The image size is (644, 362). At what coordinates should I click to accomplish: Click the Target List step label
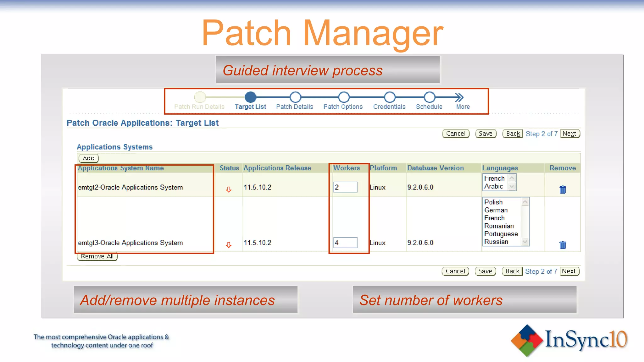[250, 107]
